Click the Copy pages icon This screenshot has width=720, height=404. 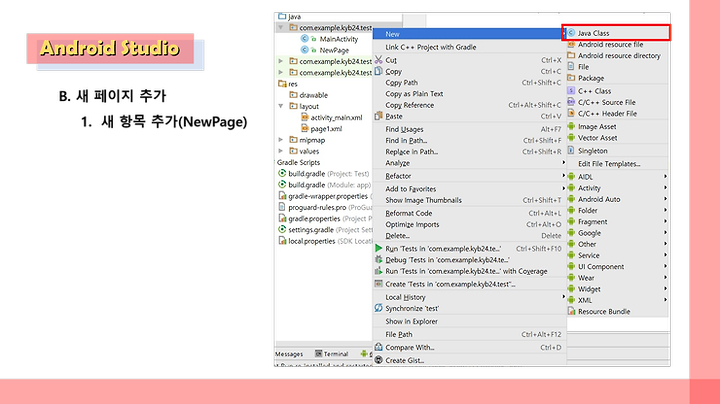(x=378, y=71)
